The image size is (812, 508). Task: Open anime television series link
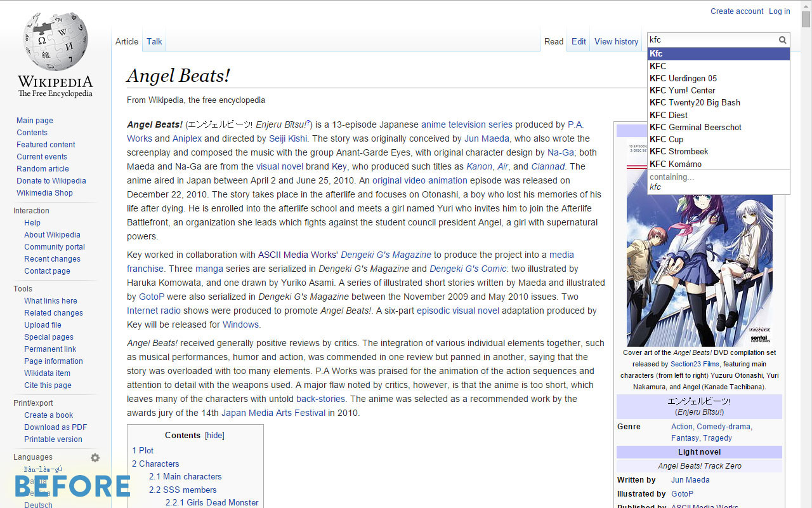click(466, 124)
